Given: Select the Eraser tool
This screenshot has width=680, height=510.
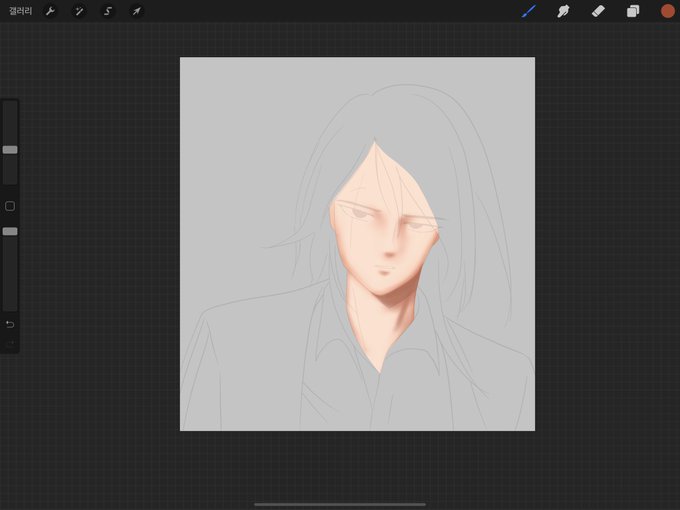Looking at the screenshot, I should click(598, 11).
